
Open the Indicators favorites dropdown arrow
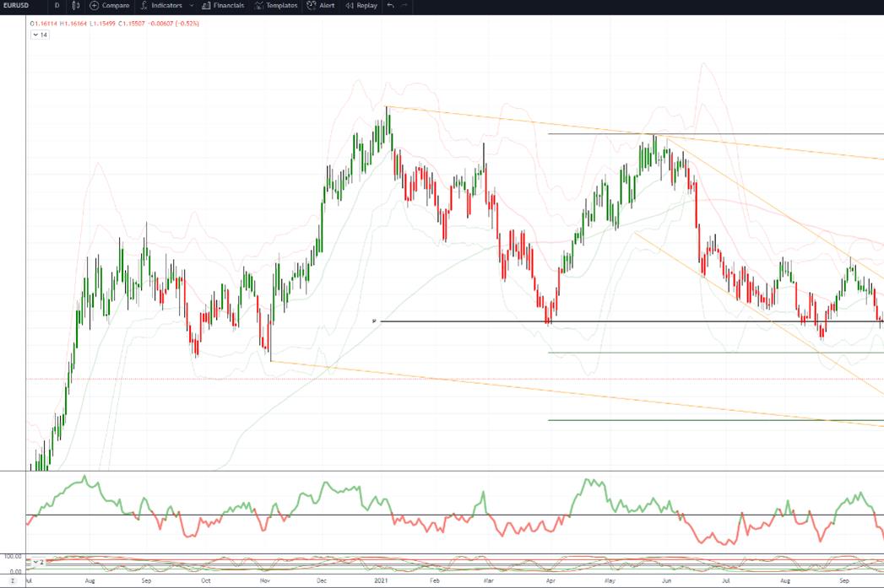[x=192, y=6]
